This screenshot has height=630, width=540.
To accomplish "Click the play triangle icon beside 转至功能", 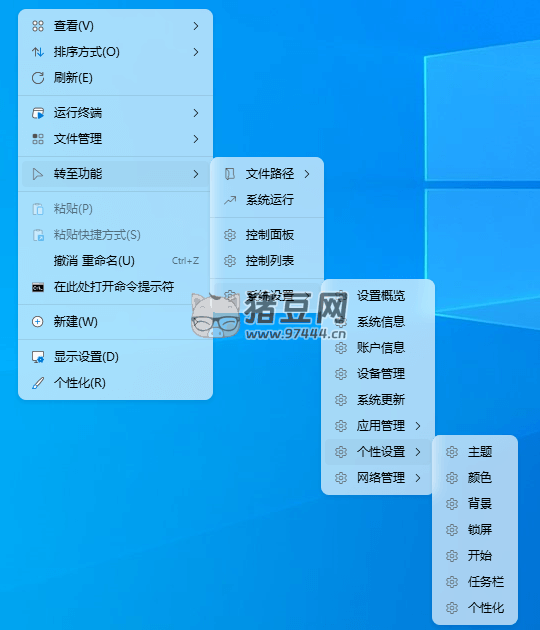I will 38,174.
